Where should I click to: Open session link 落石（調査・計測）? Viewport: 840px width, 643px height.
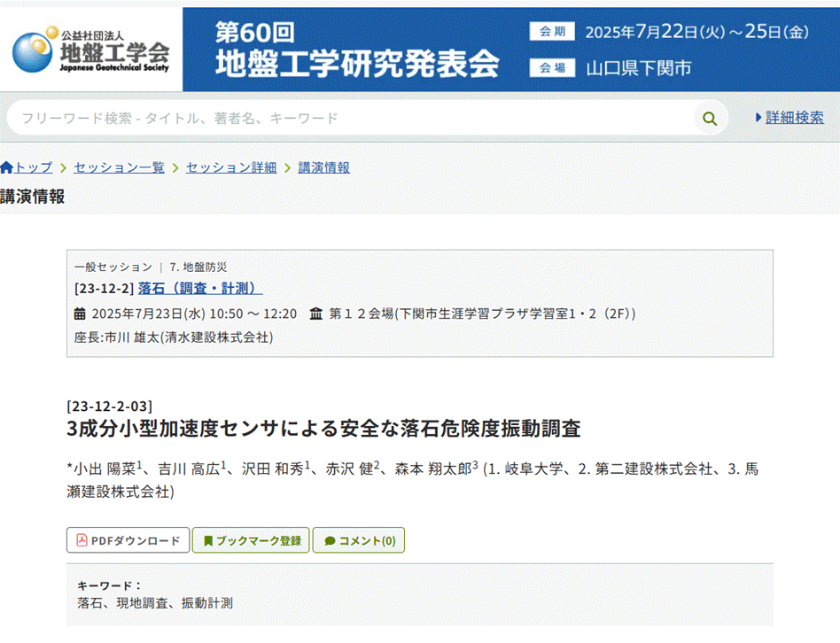200,289
